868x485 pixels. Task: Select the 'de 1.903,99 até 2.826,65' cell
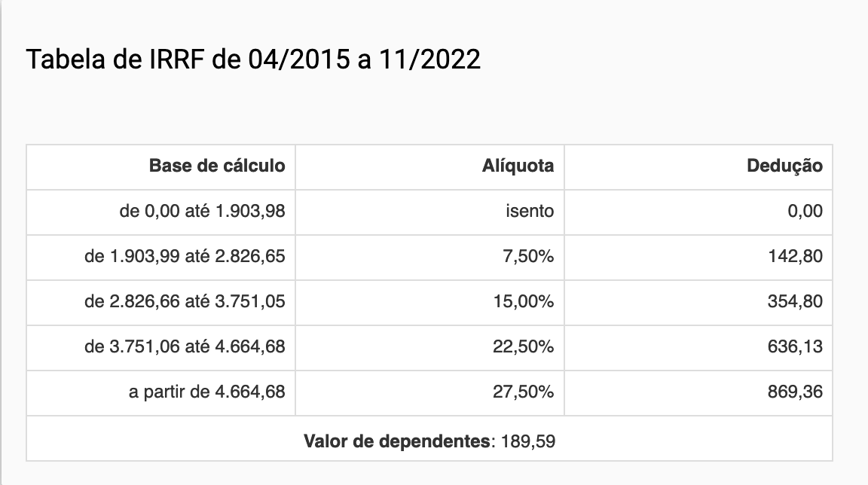pyautogui.click(x=185, y=256)
